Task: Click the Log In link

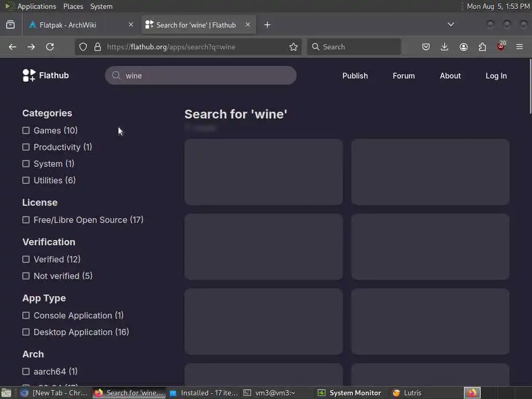Action: [x=496, y=76]
